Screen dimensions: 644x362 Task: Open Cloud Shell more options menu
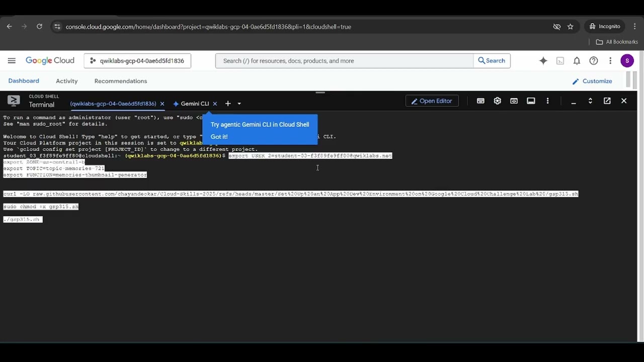point(547,101)
